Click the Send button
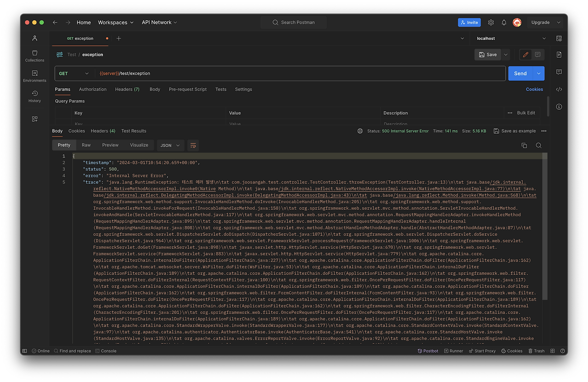The image size is (588, 382). 520,73
